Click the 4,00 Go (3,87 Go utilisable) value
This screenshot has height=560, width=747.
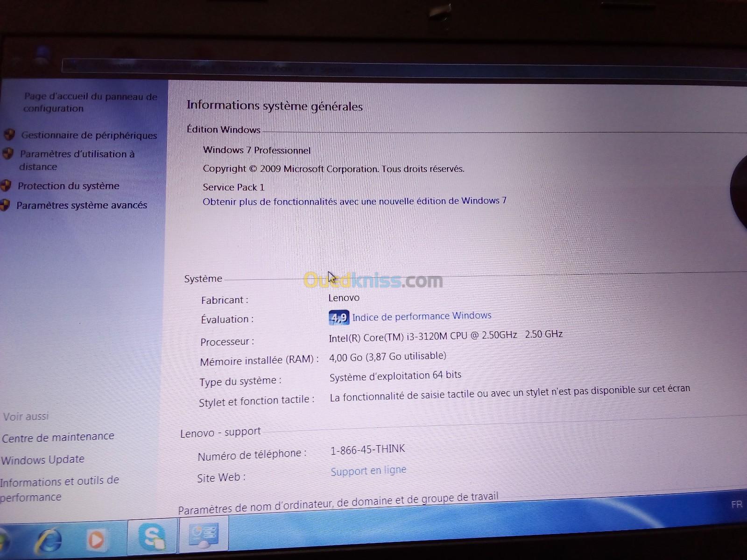388,357
